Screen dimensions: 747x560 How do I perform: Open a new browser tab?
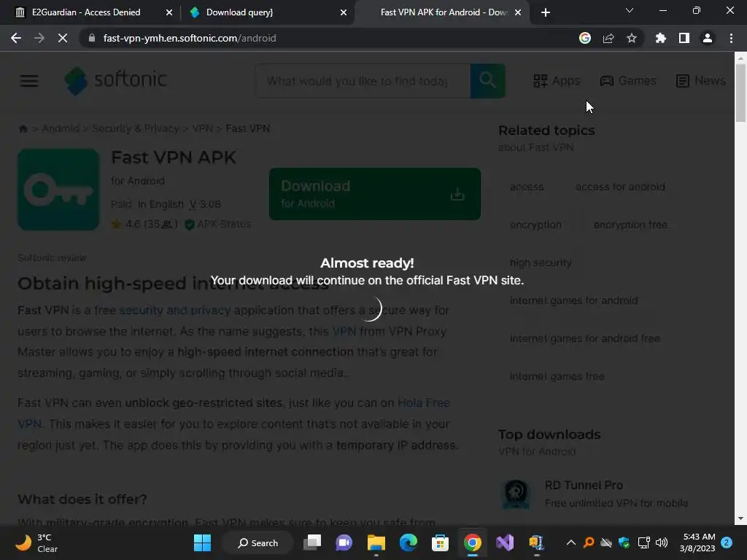point(546,12)
